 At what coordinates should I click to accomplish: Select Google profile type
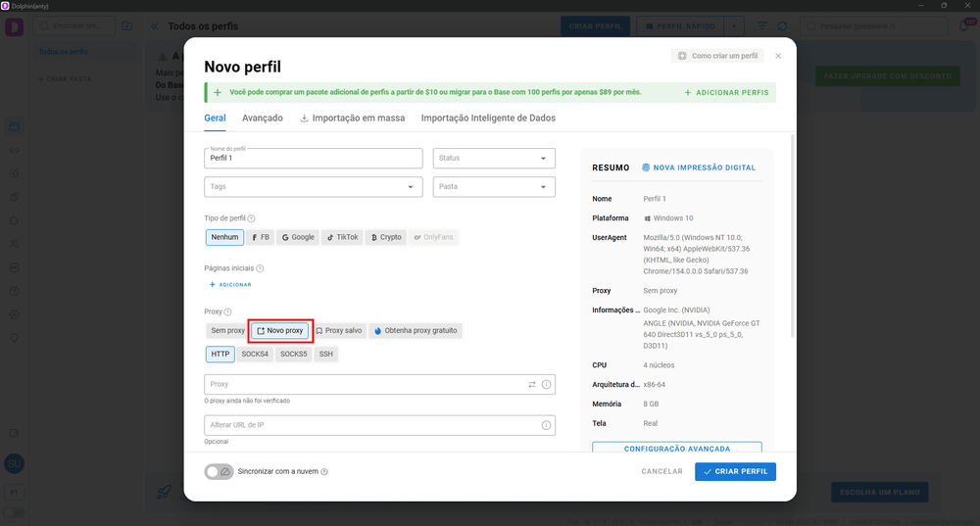click(298, 237)
